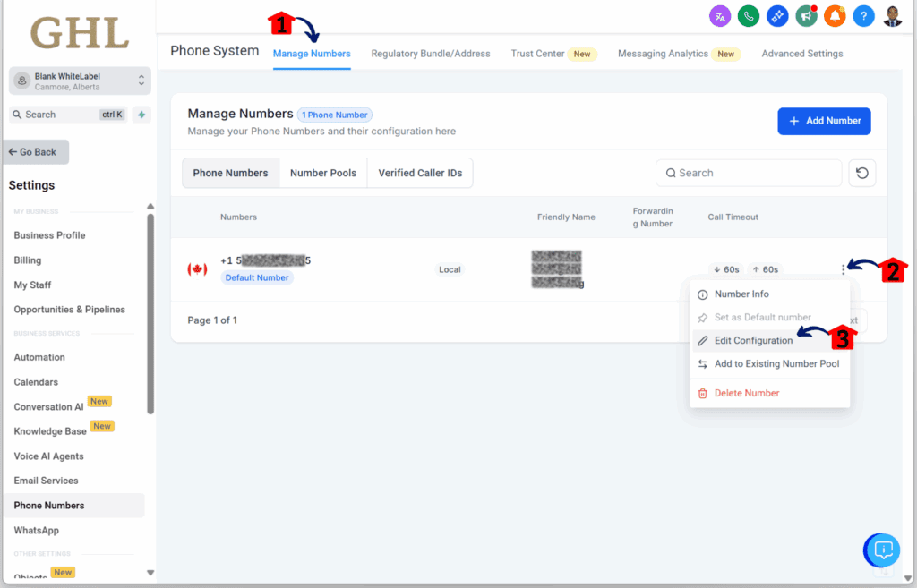Click the Go Back button
This screenshot has height=588, width=917.
(36, 152)
